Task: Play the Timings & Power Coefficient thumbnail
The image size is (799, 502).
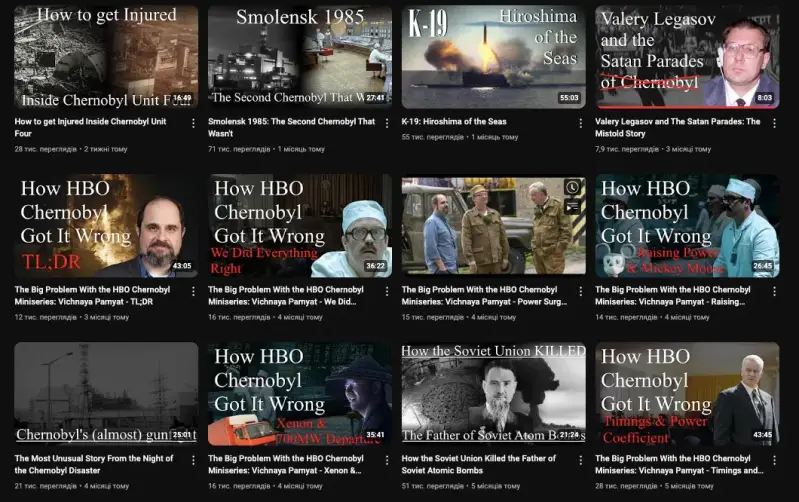Action: pos(687,394)
